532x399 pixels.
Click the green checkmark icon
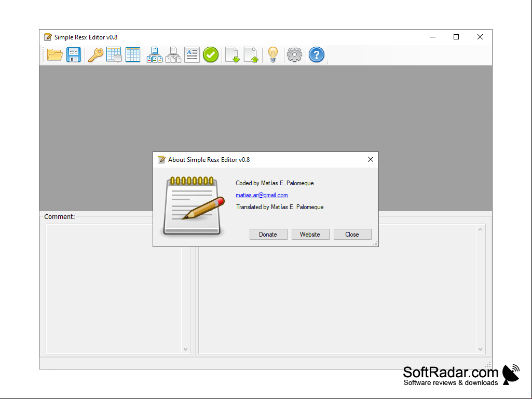[211, 54]
